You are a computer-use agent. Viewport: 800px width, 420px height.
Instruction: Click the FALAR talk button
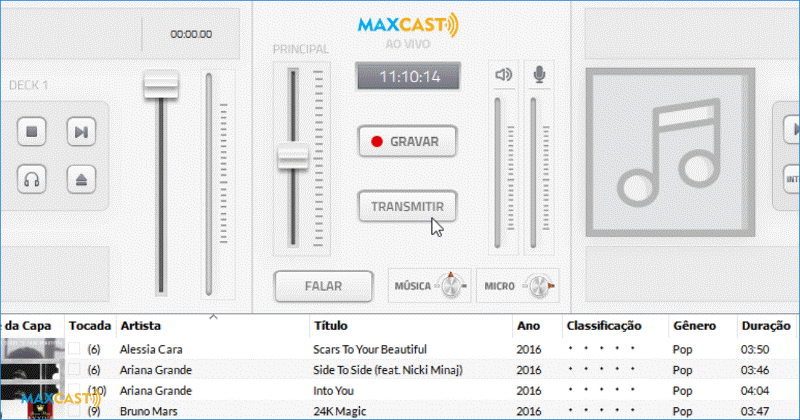pyautogui.click(x=323, y=286)
